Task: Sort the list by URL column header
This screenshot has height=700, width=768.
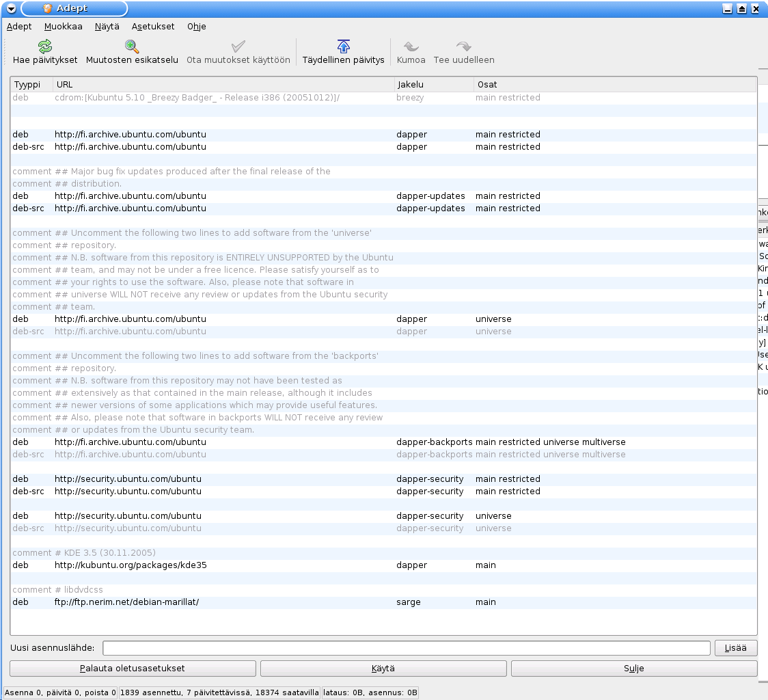Action: click(x=223, y=85)
